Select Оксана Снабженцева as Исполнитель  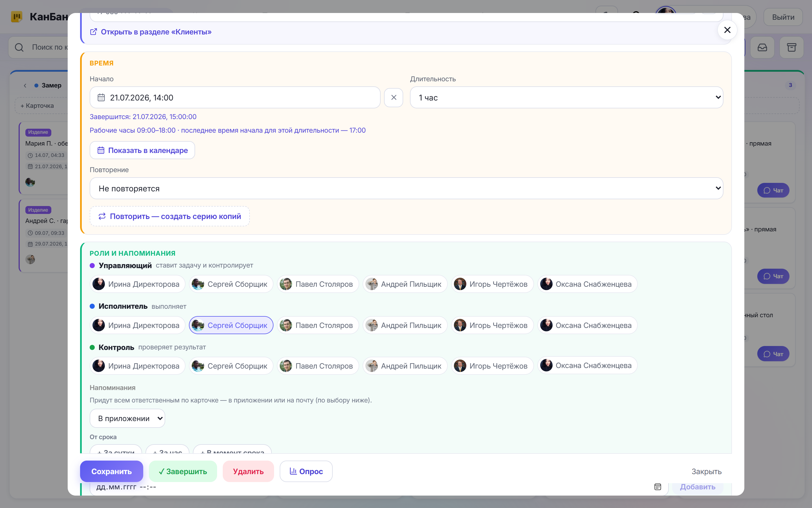click(x=587, y=325)
